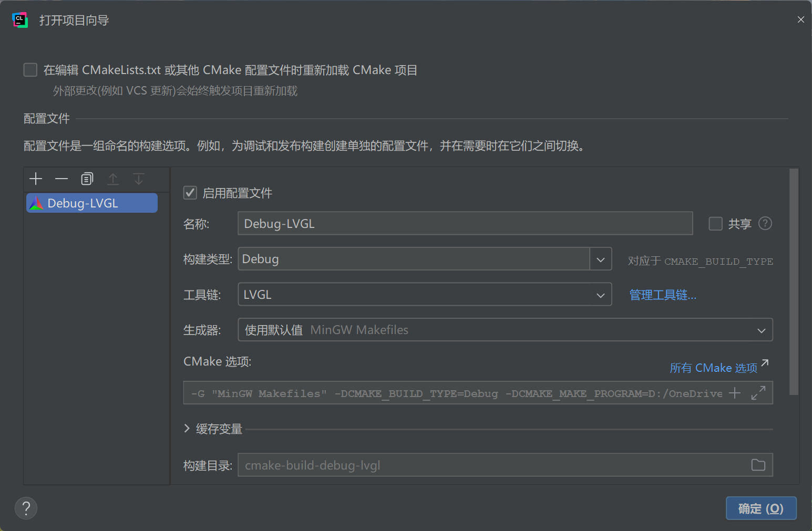Open Build type dropdown arrow
The image size is (812, 531).
[601, 259]
